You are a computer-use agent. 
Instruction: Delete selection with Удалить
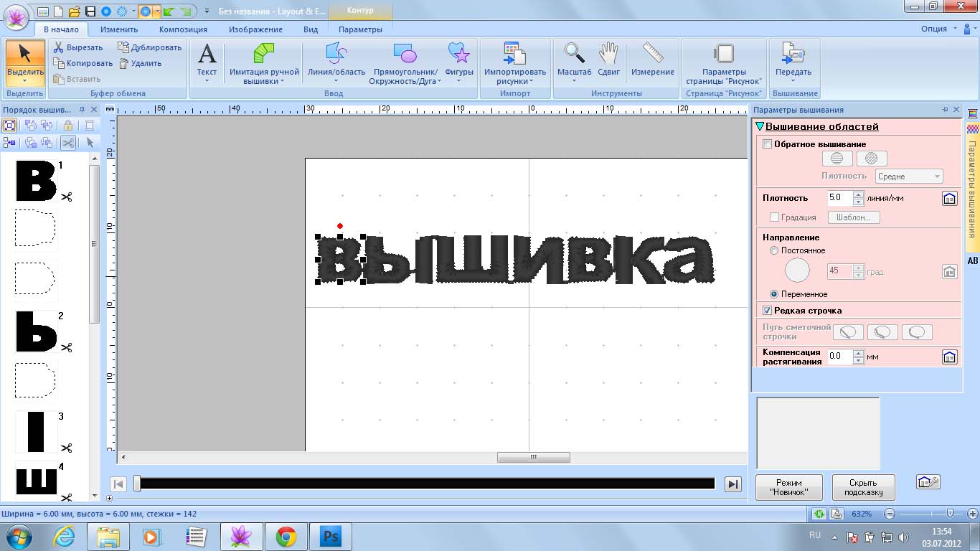click(140, 63)
